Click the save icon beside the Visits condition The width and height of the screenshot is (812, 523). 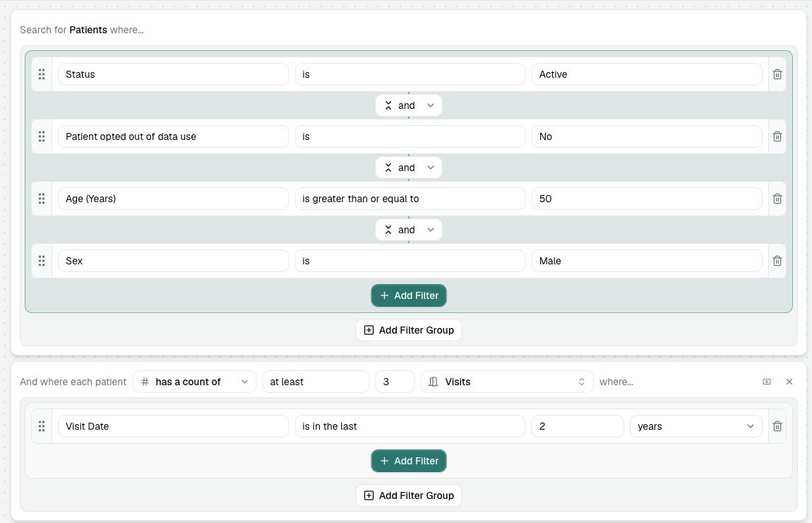tap(766, 382)
